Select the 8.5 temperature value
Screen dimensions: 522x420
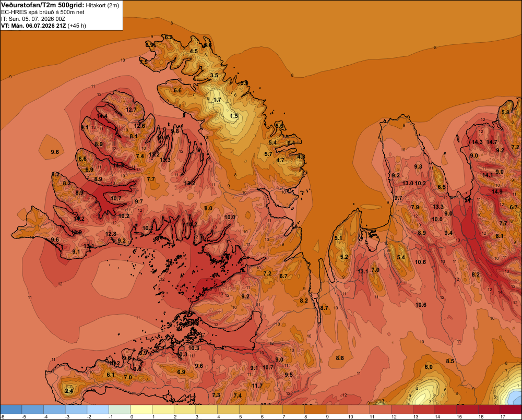click(450, 362)
